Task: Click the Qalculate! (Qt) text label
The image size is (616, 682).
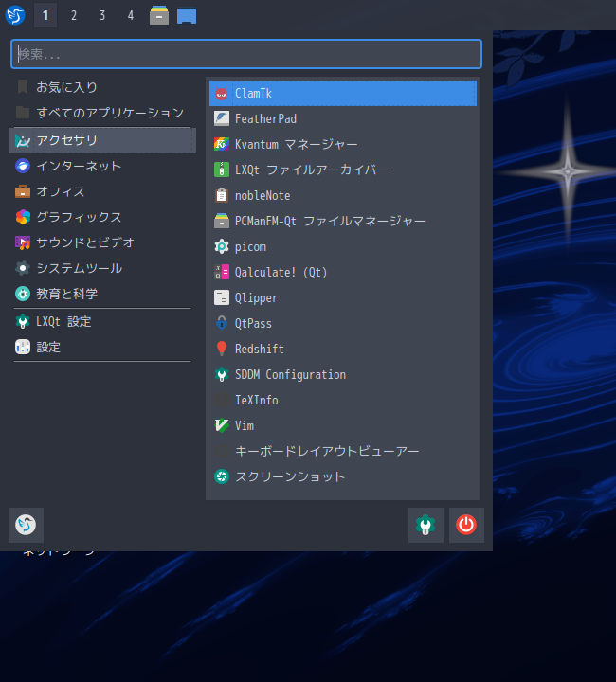Action: click(x=281, y=272)
